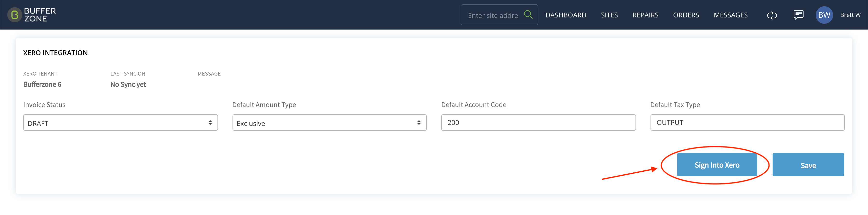Image resolution: width=868 pixels, height=215 pixels.
Task: Click the Sign Into Xero button
Action: point(717,165)
